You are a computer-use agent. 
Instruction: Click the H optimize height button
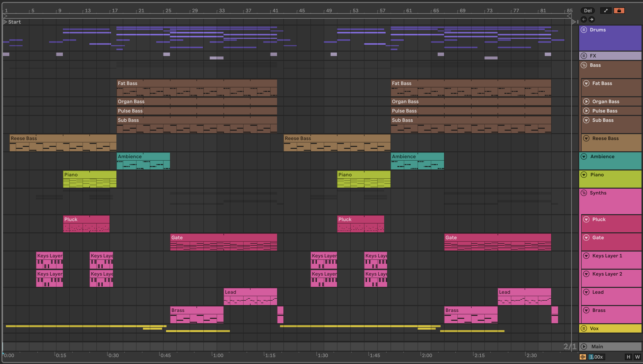coord(628,357)
